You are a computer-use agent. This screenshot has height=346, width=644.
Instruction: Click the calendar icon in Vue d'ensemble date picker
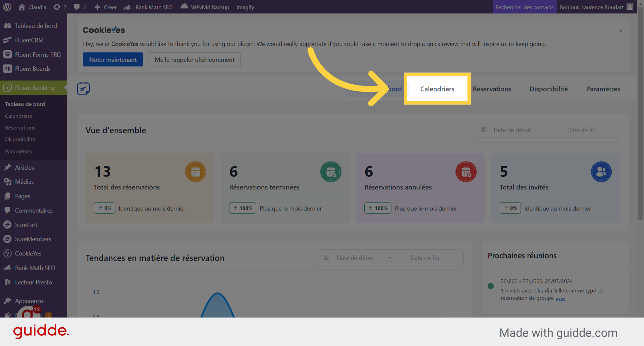point(483,130)
